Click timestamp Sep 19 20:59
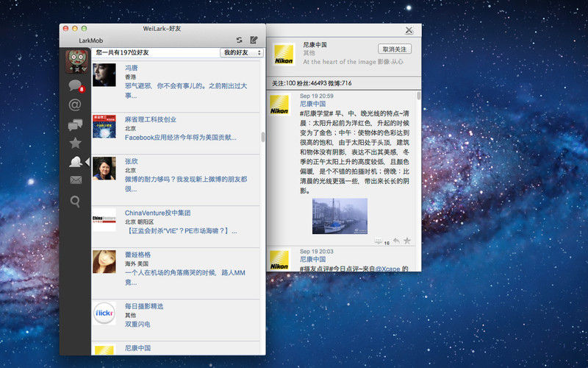Viewport: 588px width, 368px height. [317, 96]
